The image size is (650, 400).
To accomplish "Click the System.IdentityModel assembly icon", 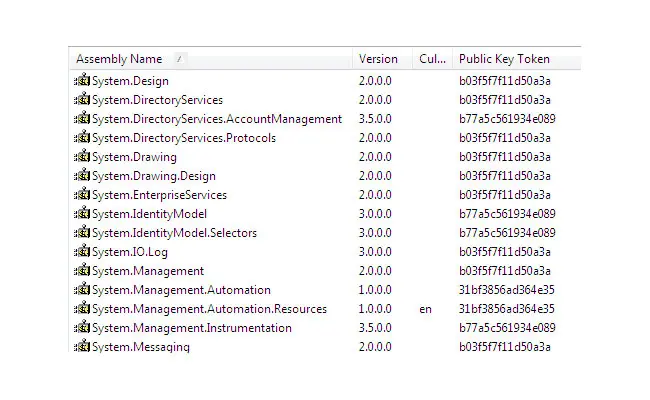I will click(x=82, y=213).
